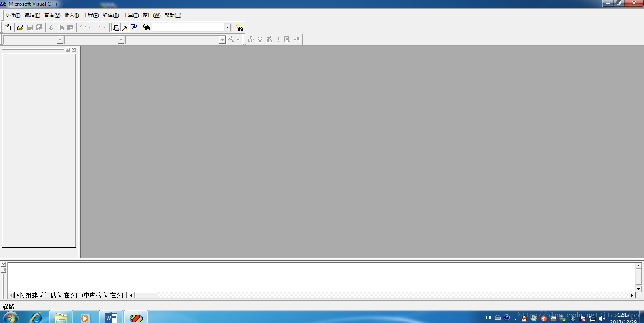Click the Windows Start button
Viewport: 644px width, 323px height.
coord(10,317)
